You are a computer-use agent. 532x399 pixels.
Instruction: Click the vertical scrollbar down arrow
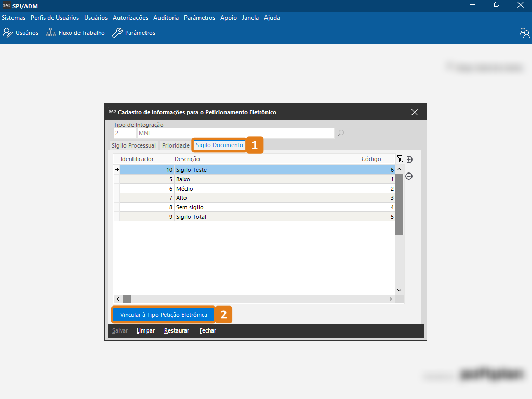pos(399,290)
